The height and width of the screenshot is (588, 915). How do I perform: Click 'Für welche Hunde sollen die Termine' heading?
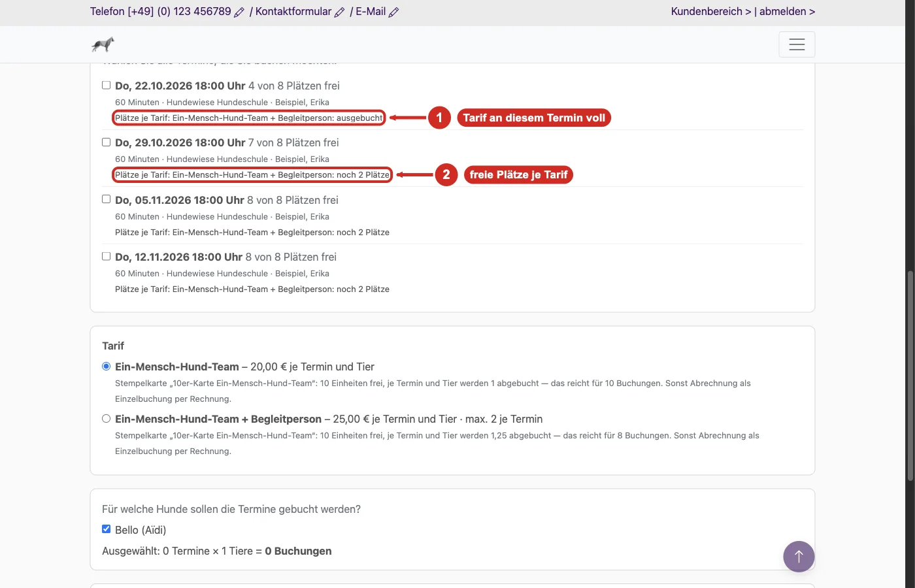[231, 509]
